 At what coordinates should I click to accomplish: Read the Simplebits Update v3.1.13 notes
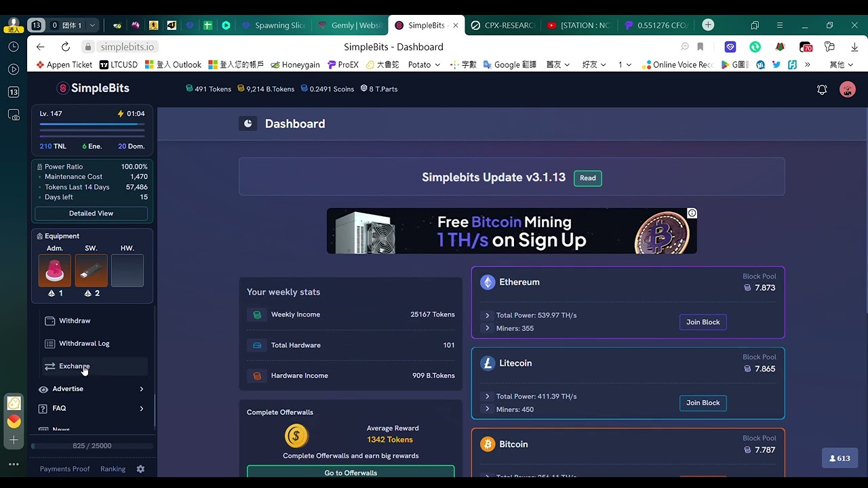588,178
